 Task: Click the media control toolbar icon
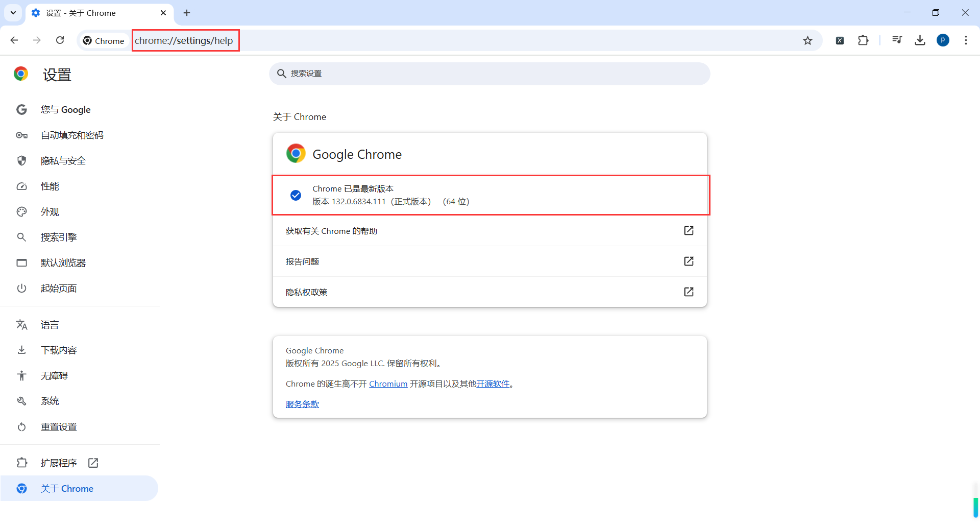click(x=897, y=40)
